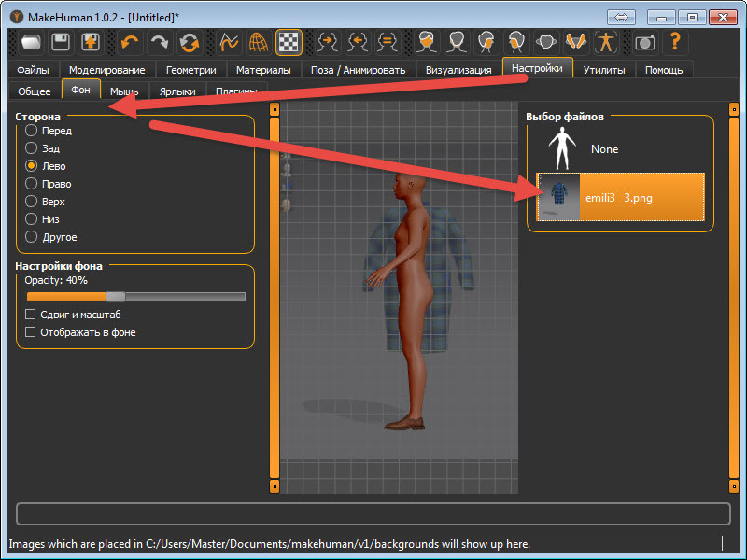Screen dimensions: 747x560
Task: Open the 'Ярлыки' sub-tab
Action: [x=177, y=91]
